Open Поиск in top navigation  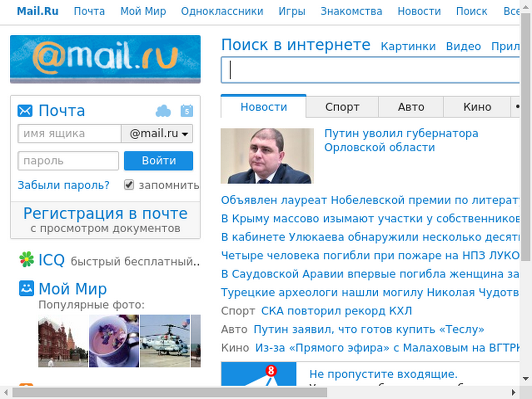[x=472, y=11]
